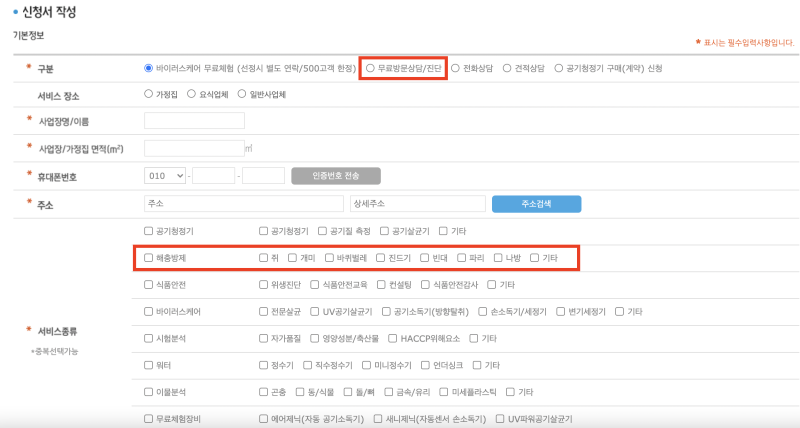Check 기타 in the 식품안전 row
800x428 pixels.
coord(492,285)
